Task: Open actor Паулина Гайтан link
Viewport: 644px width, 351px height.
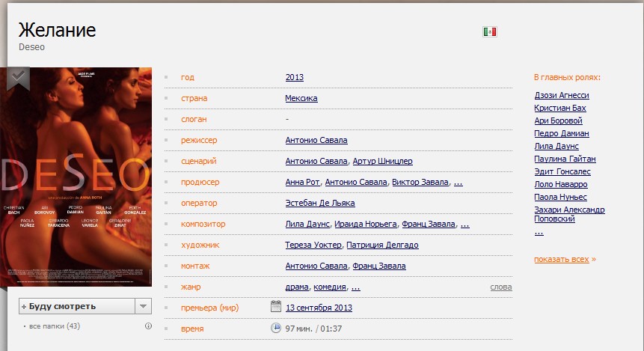Action: tap(565, 159)
